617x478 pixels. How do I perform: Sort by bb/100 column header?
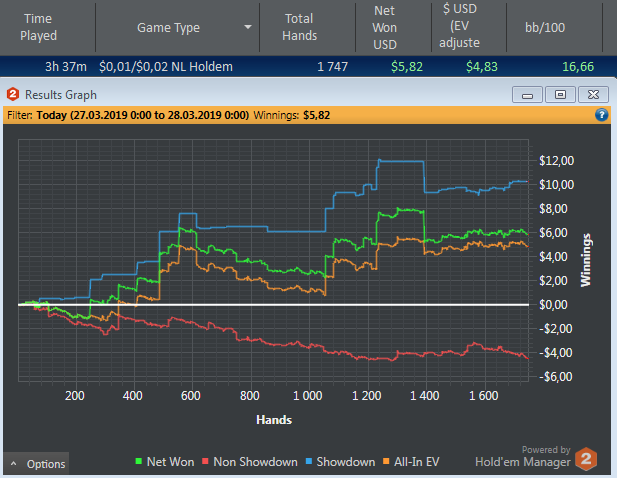point(545,27)
